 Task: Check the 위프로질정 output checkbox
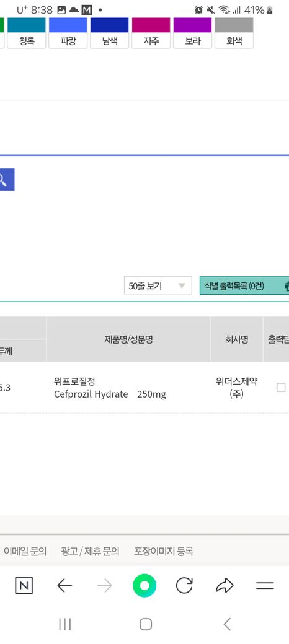(x=281, y=387)
